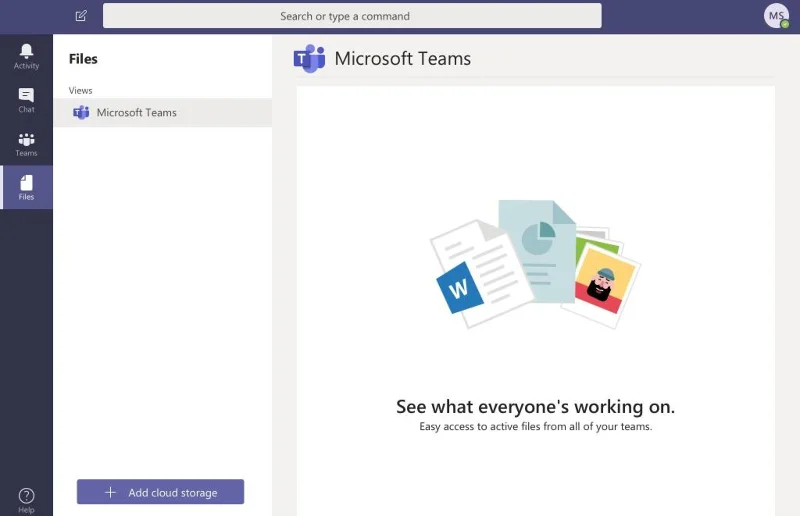Image resolution: width=800 pixels, height=516 pixels.
Task: Click the Teams icon beside Microsoft Teams view
Action: 81,112
